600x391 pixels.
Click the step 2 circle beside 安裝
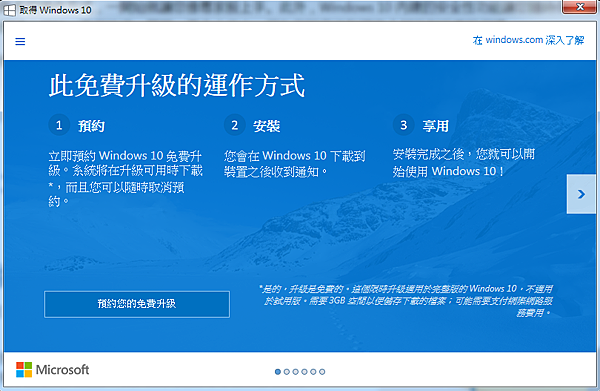point(235,125)
